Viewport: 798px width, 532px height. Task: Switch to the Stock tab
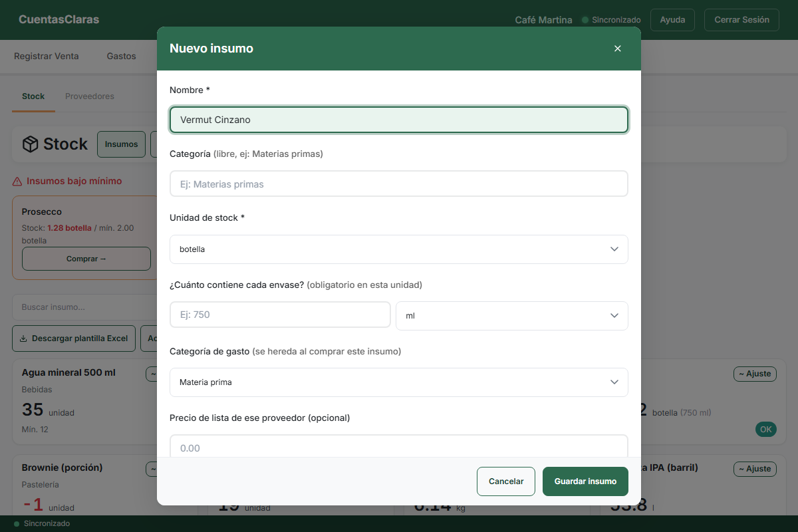click(x=33, y=96)
